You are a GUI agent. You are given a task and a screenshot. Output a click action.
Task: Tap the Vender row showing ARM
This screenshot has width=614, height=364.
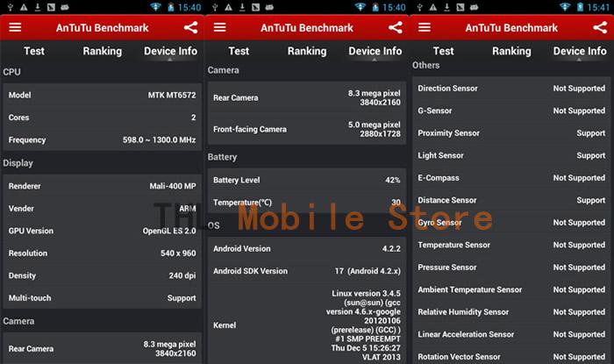pos(103,209)
